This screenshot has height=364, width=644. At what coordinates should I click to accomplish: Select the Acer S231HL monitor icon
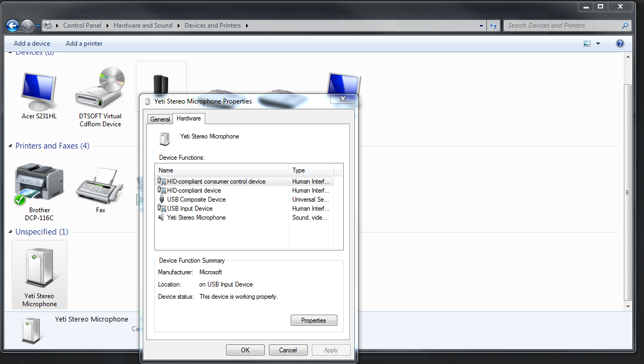(39, 91)
